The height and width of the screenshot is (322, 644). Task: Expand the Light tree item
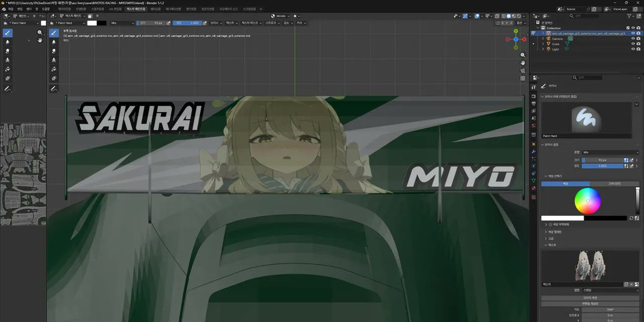pos(543,49)
